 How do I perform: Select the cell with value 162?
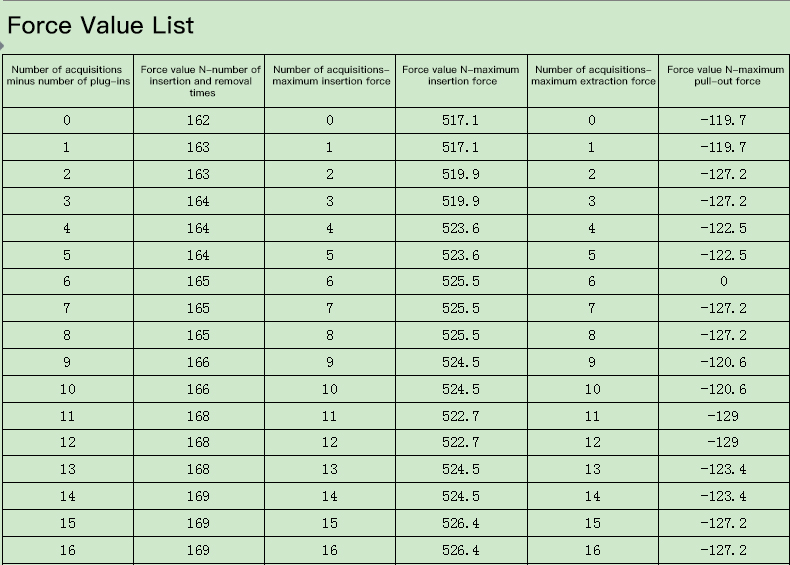pyautogui.click(x=199, y=120)
